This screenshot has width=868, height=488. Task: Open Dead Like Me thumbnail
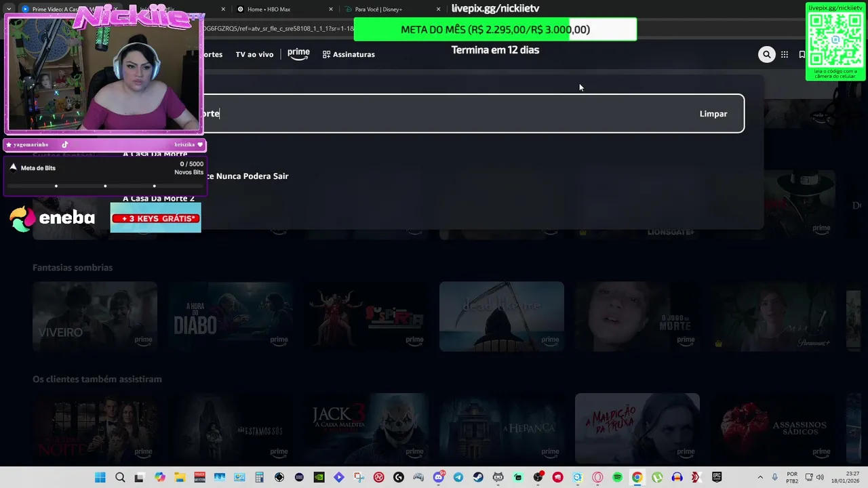(x=502, y=317)
